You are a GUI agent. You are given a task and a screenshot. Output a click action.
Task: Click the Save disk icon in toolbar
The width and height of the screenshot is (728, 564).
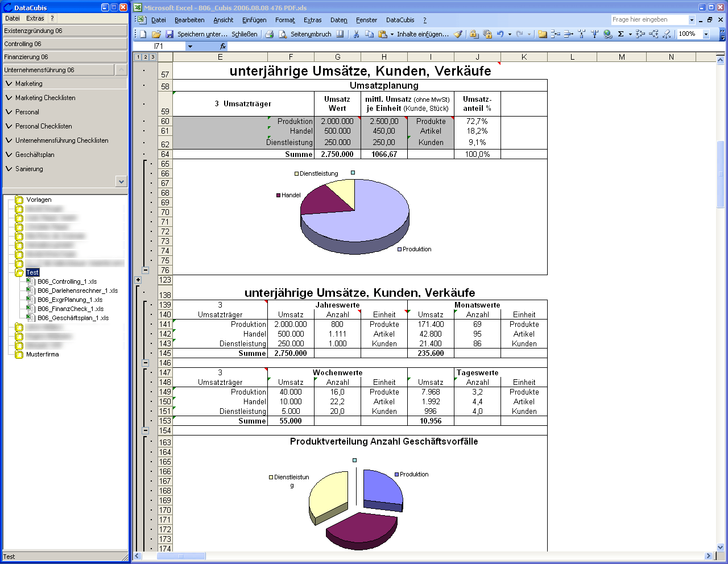click(x=169, y=34)
